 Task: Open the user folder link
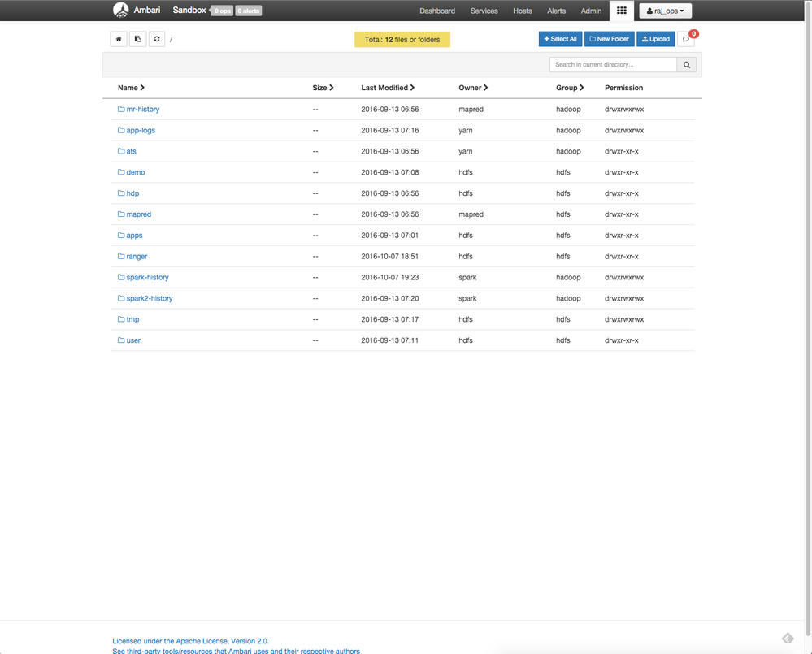pos(133,340)
